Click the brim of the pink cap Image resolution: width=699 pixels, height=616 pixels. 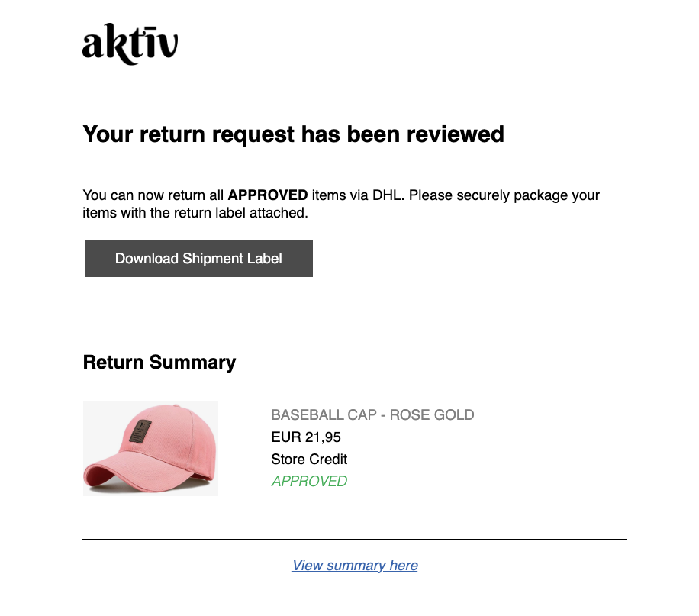click(x=114, y=473)
